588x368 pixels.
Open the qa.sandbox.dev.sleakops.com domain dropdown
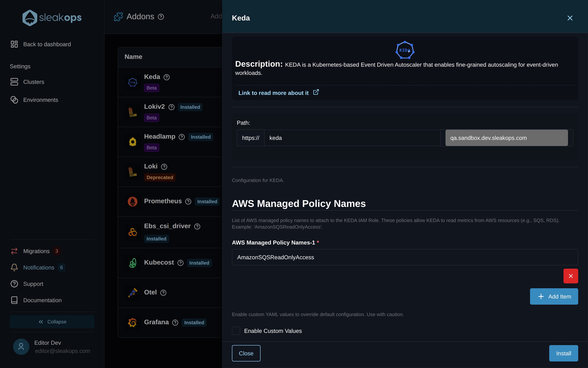coord(506,138)
